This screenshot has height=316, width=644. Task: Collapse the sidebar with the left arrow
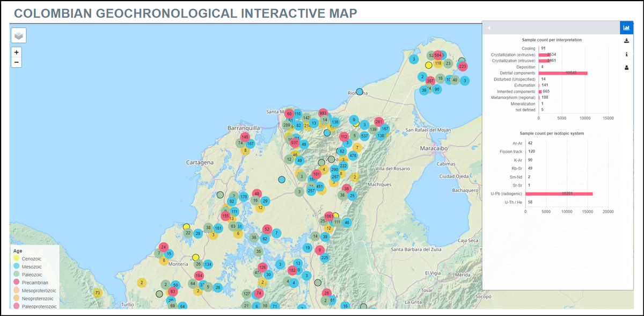point(489,28)
